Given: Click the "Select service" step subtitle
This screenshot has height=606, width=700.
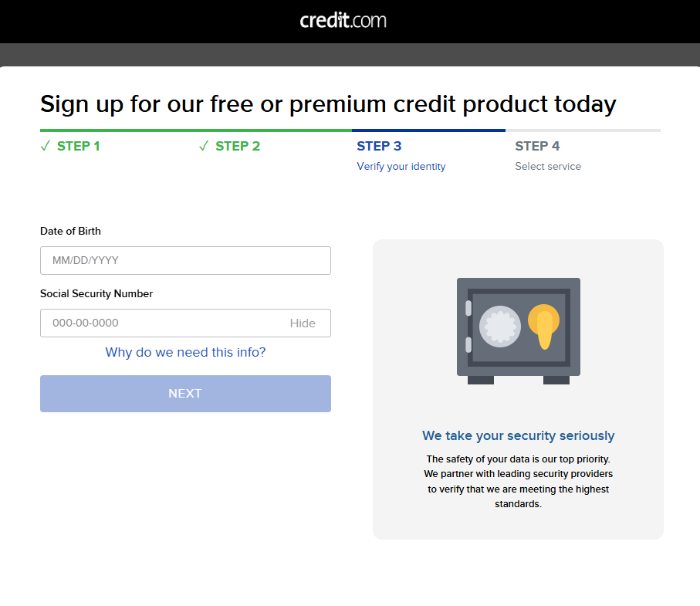Looking at the screenshot, I should [548, 167].
